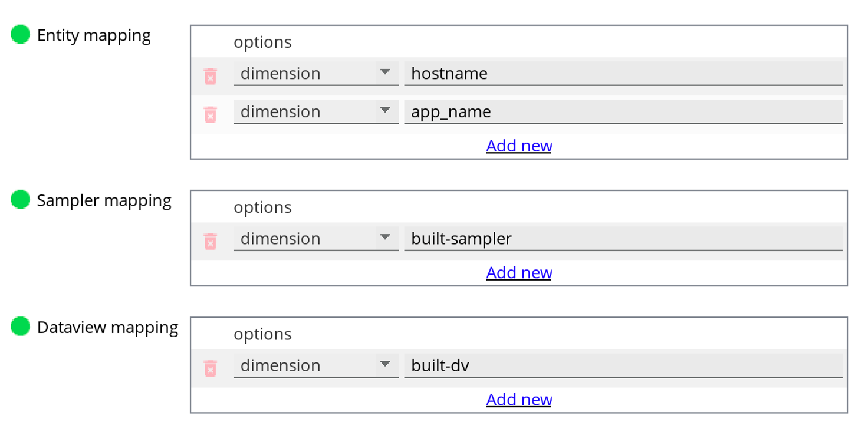This screenshot has width=868, height=432.
Task: Focus the built-dv input field
Action: point(623,365)
